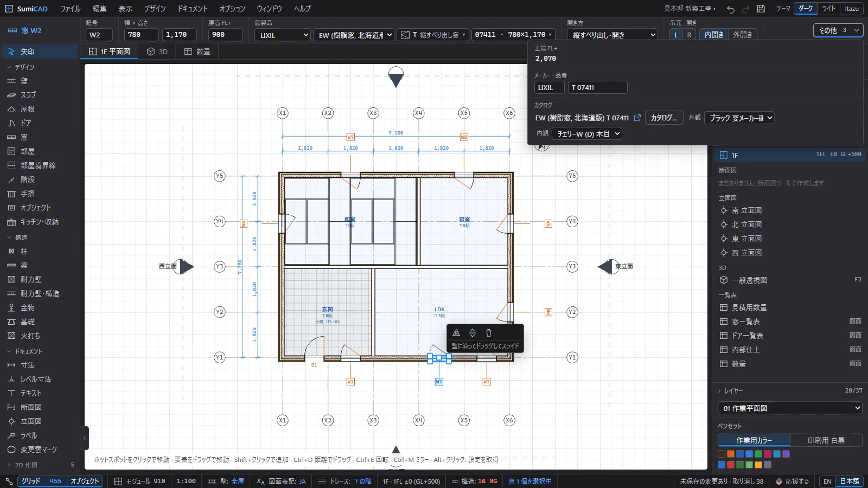Set hinge side to L
The height and width of the screenshot is (488, 868).
pyautogui.click(x=676, y=35)
